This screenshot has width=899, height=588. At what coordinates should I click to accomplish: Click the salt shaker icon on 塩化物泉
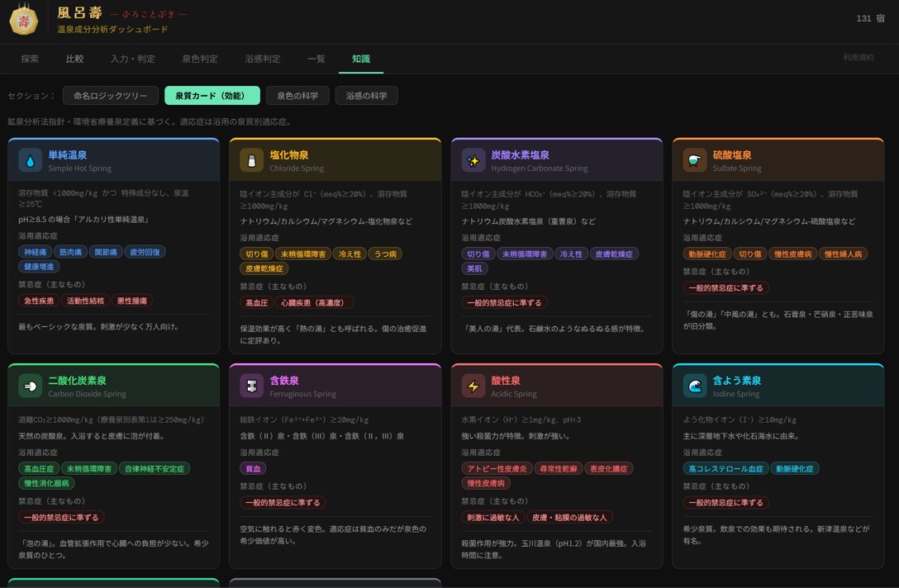(x=252, y=160)
